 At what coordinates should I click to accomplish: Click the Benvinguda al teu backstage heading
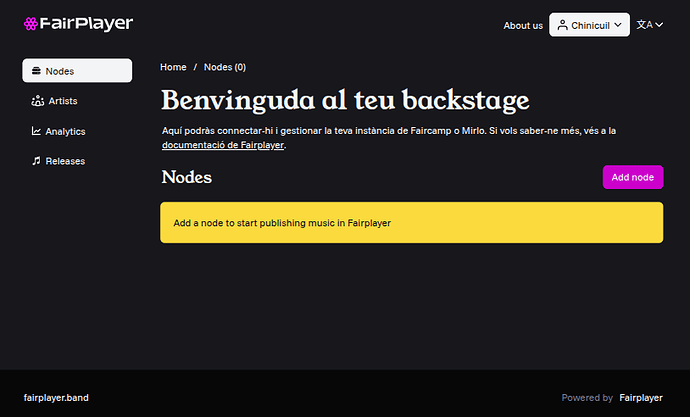coord(345,101)
